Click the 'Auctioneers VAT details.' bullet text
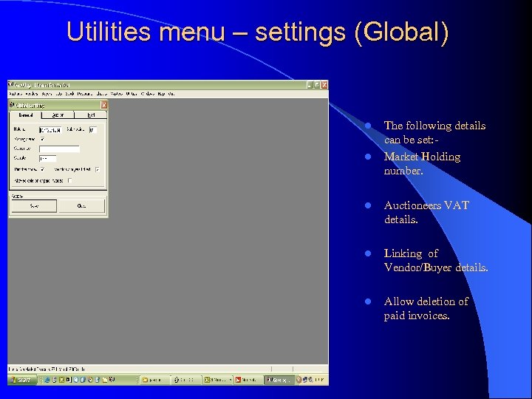Screen dimensions: 532x399 [426, 212]
